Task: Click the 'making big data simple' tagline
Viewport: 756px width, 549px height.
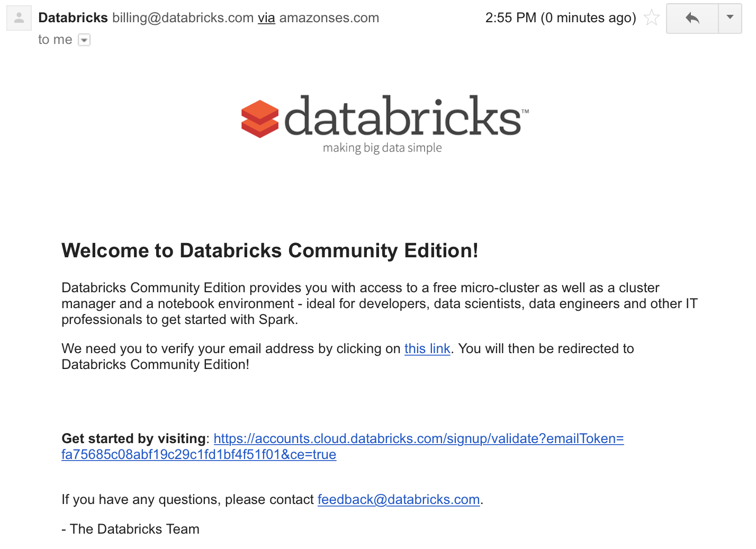Action: (382, 148)
